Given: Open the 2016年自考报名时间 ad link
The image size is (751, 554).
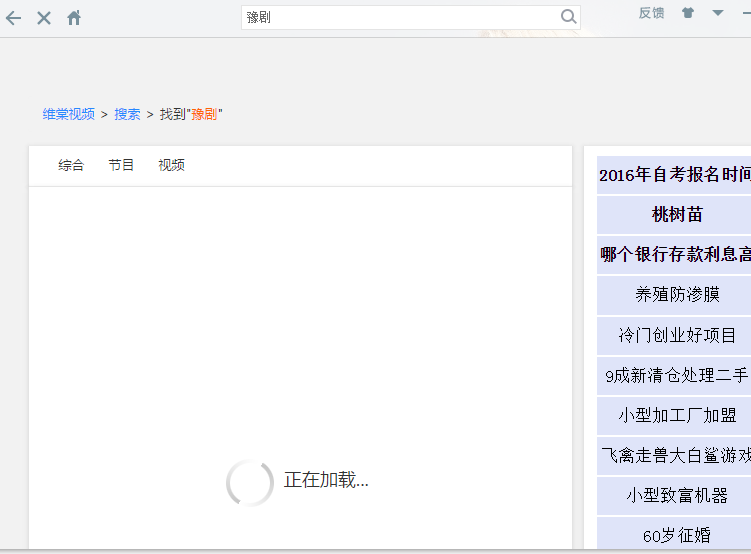Looking at the screenshot, I should [675, 175].
